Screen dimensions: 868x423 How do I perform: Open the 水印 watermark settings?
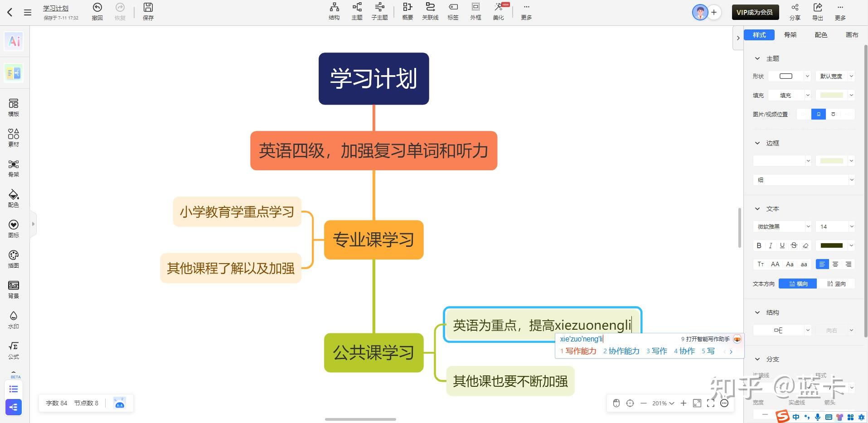point(13,319)
